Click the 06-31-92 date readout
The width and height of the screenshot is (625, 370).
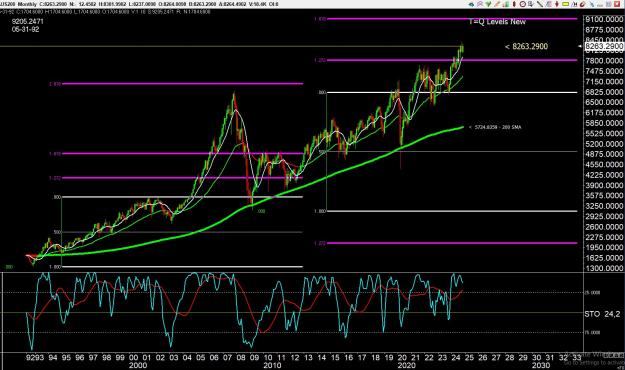pos(26,29)
